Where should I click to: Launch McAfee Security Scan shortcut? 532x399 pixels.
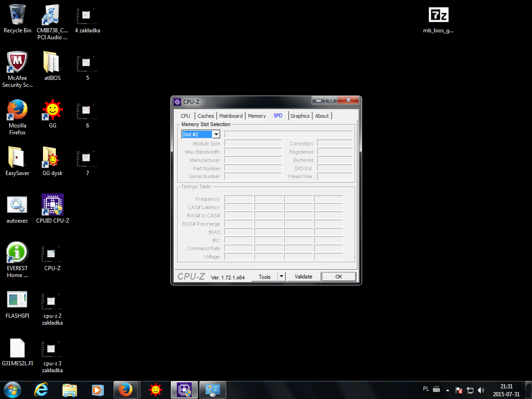17,70
